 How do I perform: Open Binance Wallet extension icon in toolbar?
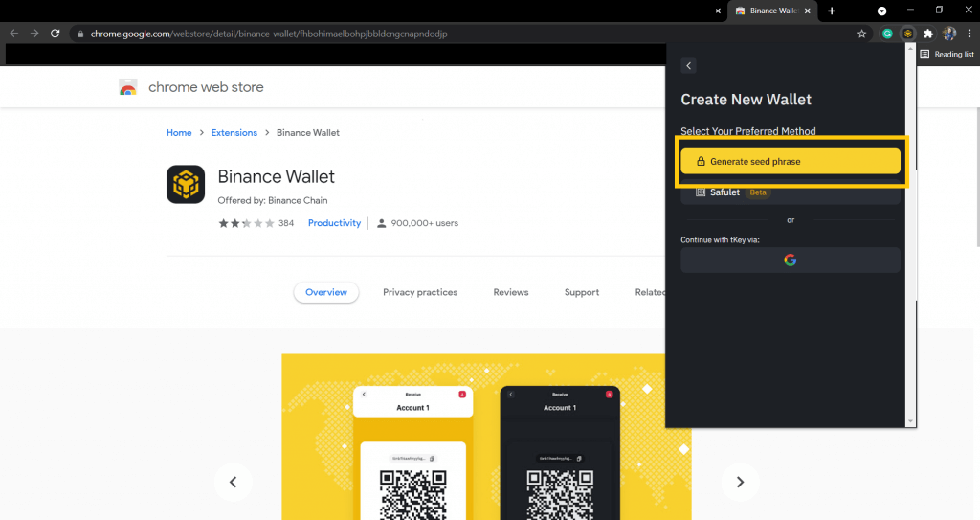[x=907, y=34]
